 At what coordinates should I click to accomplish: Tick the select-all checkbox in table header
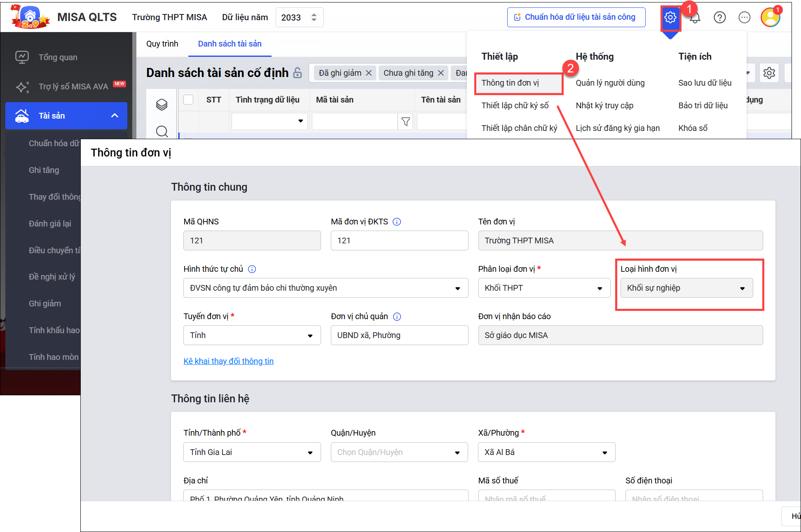[x=188, y=100]
